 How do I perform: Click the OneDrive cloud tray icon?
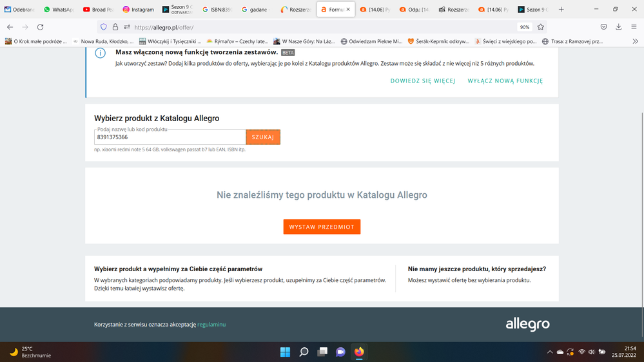[x=560, y=352]
